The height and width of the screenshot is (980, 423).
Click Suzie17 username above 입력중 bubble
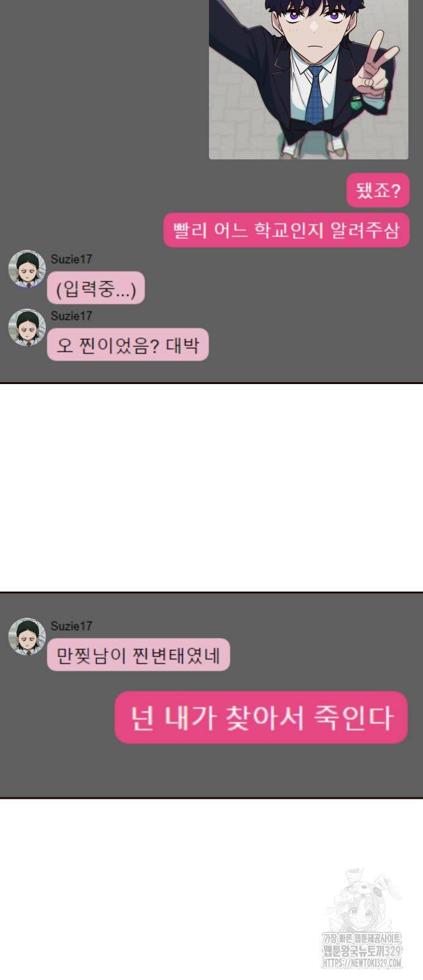pyautogui.click(x=71, y=259)
